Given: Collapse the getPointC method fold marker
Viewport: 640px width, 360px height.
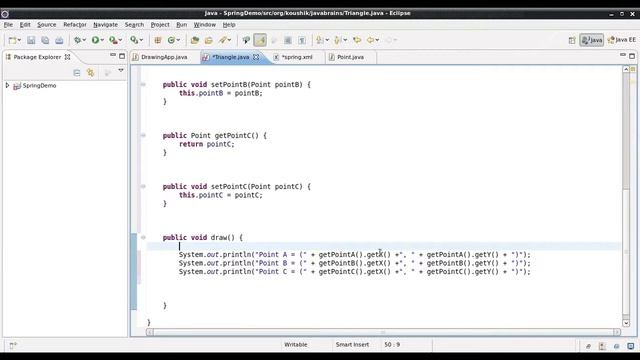Looking at the screenshot, I should [x=143, y=136].
